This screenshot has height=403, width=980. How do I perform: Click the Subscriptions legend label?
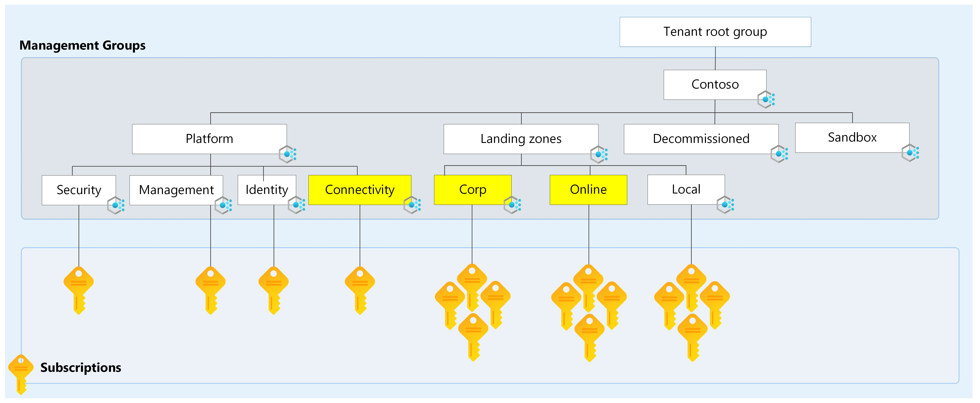click(x=81, y=368)
